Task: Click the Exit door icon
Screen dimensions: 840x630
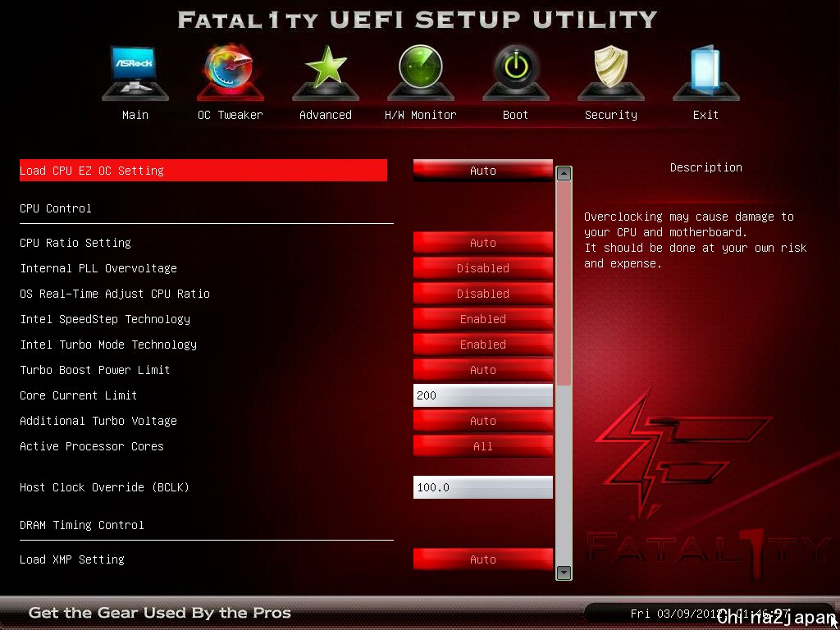Action: click(706, 73)
